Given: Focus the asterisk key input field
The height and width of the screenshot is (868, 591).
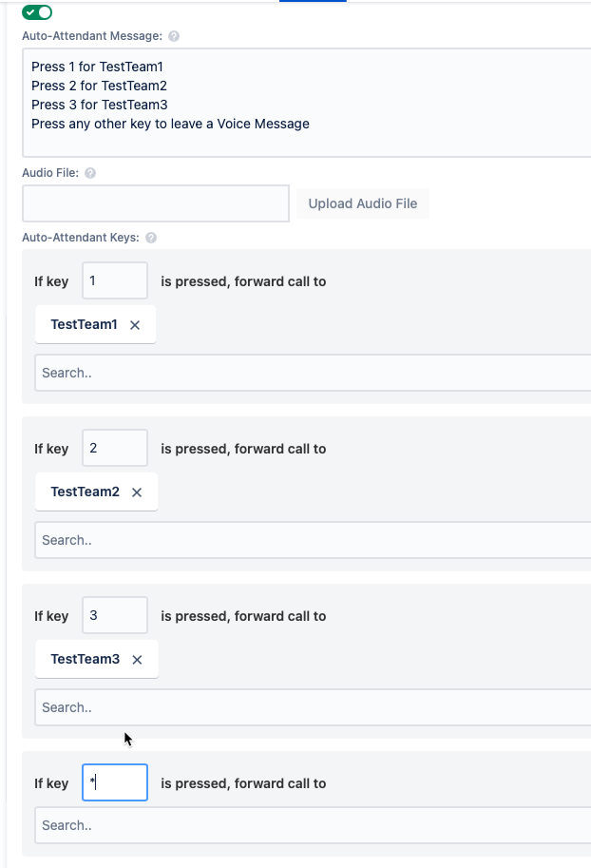Looking at the screenshot, I should click(114, 782).
